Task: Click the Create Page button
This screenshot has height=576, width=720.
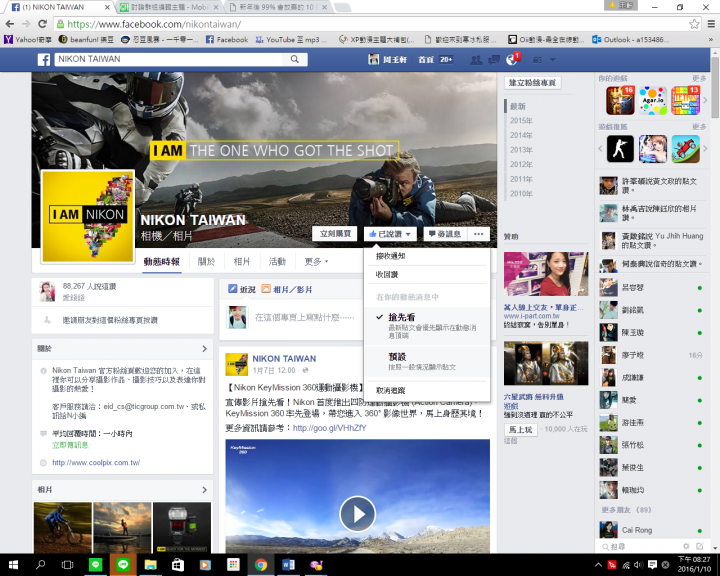Action: (x=532, y=83)
